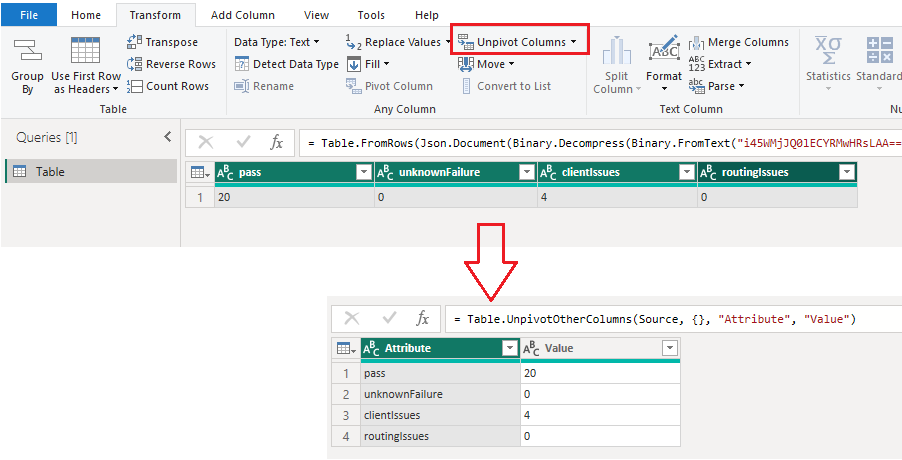
Task: Click cell value 4 under clientIssues column
Action: tap(617, 197)
